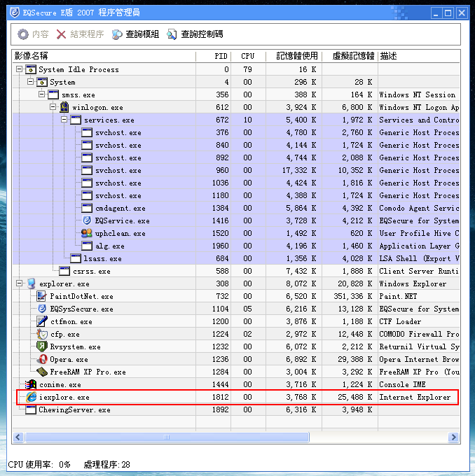Select the svchost.exe row with PID 960
Image resolution: width=475 pixels, height=476 pixels.
[236, 170]
